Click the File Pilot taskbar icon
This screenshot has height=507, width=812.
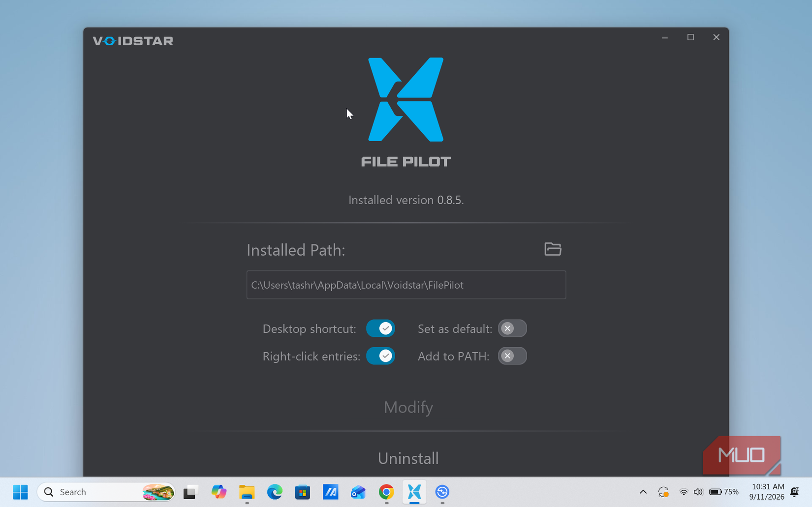(x=414, y=492)
